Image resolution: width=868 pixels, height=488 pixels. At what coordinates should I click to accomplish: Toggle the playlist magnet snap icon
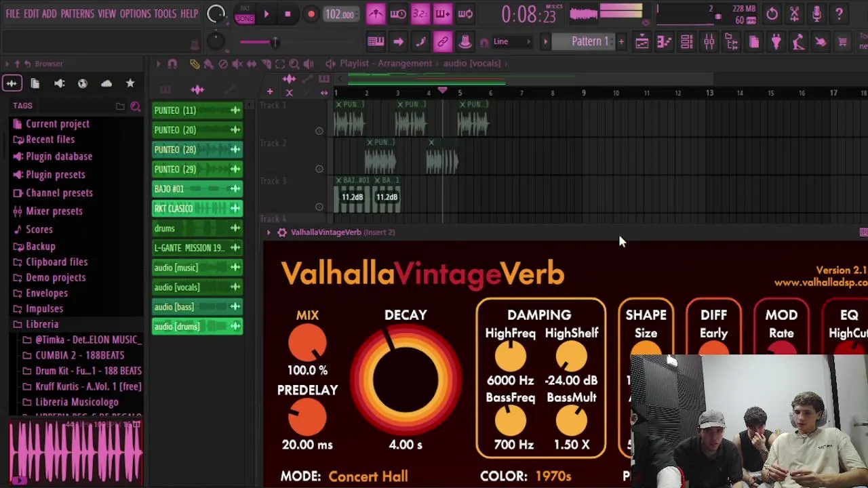tap(172, 64)
